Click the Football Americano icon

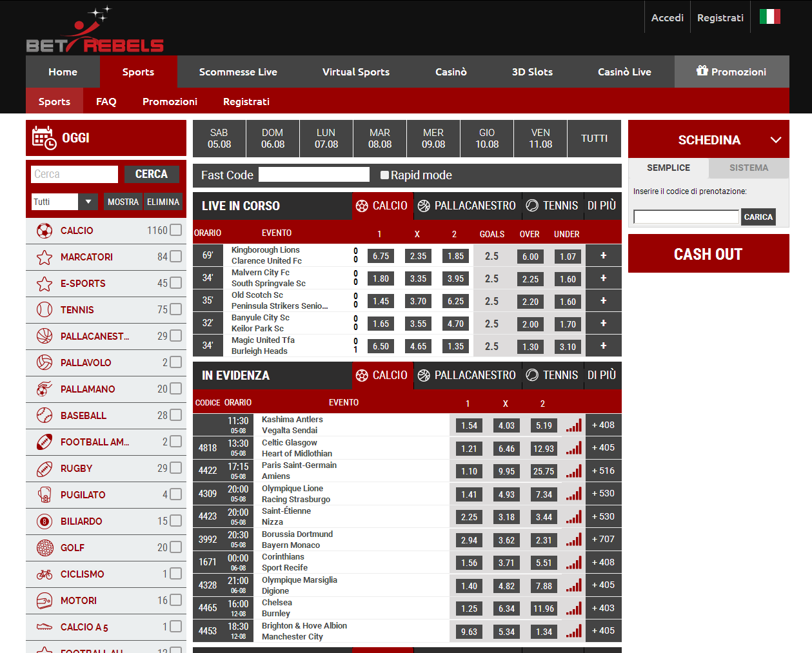(x=45, y=442)
